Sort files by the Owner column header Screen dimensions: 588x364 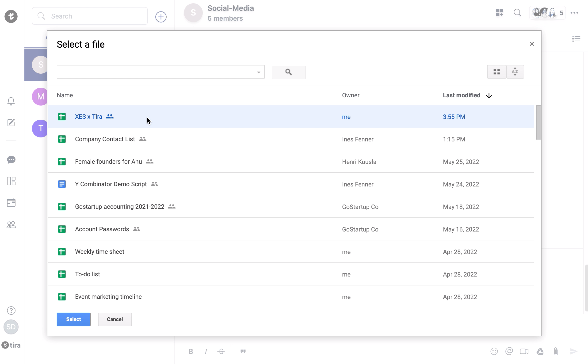tap(350, 95)
